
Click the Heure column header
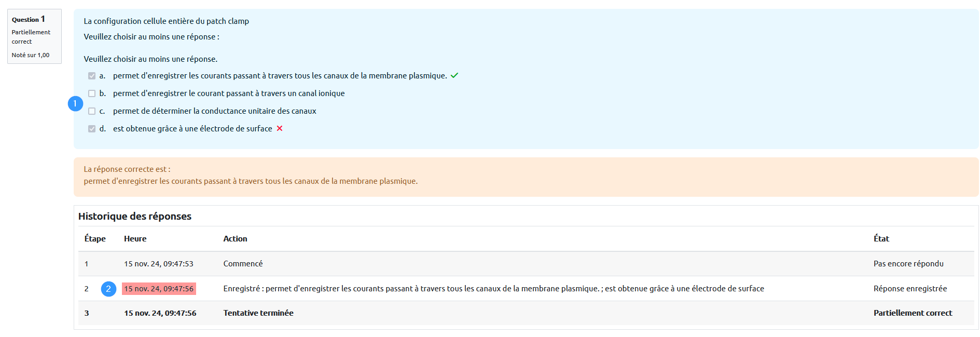(x=135, y=239)
